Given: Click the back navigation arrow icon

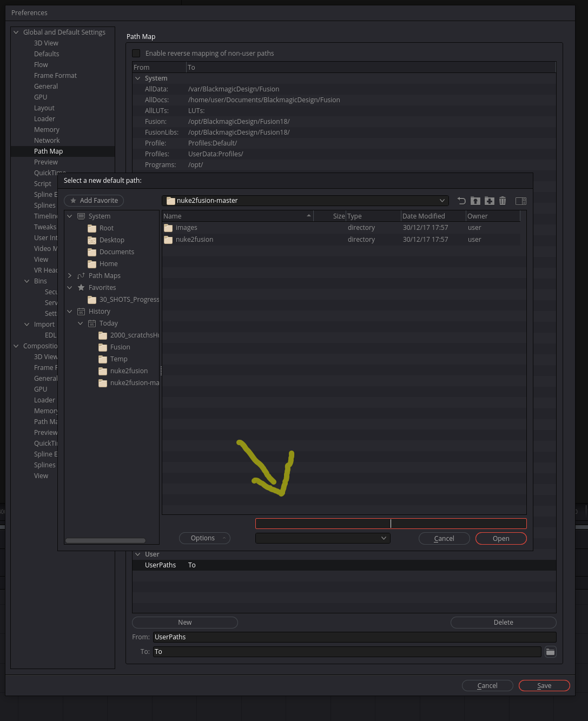Looking at the screenshot, I should [461, 201].
